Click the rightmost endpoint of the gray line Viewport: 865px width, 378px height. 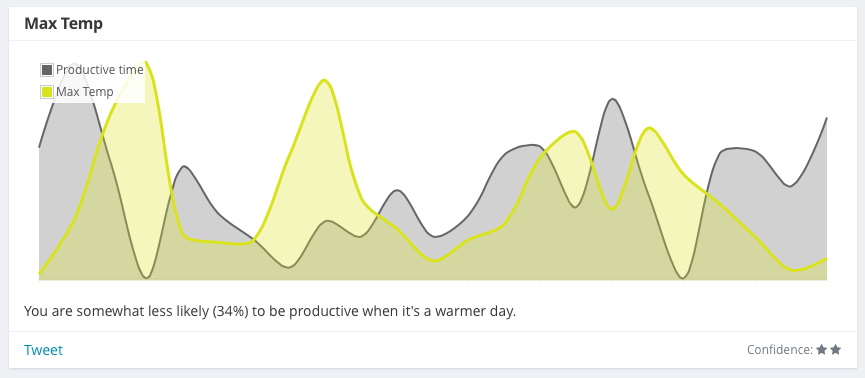pyautogui.click(x=826, y=118)
